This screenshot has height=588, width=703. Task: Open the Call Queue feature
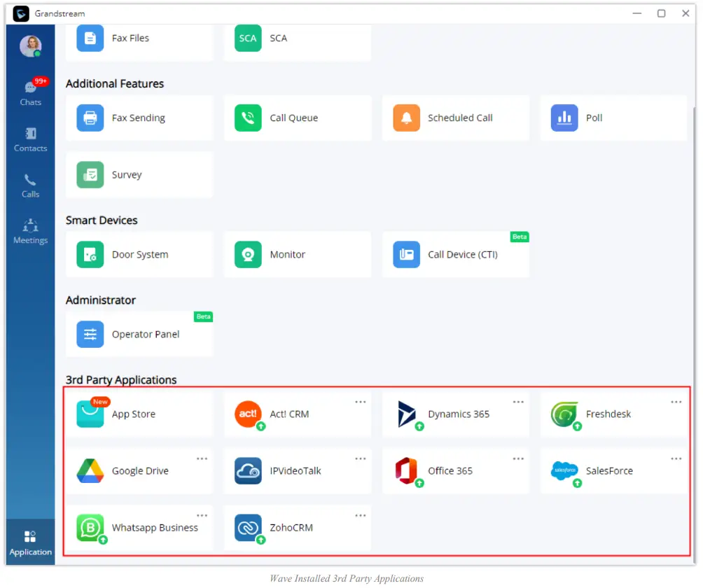[293, 118]
